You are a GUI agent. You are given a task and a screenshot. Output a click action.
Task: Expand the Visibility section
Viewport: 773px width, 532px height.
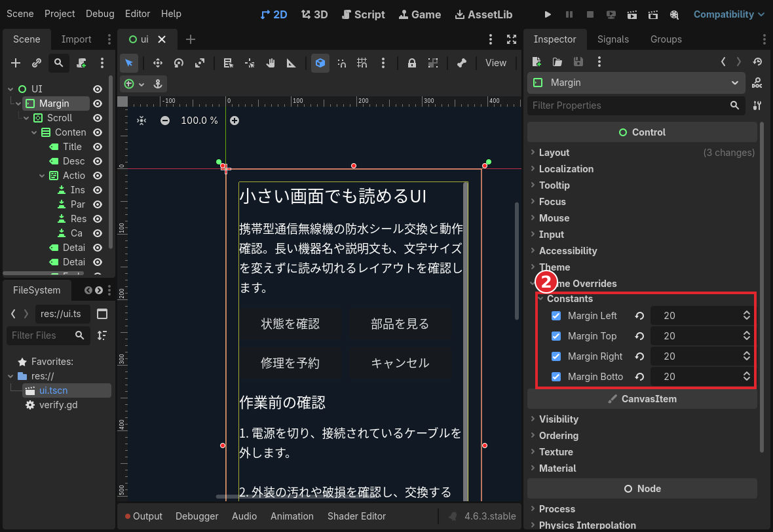click(643, 419)
